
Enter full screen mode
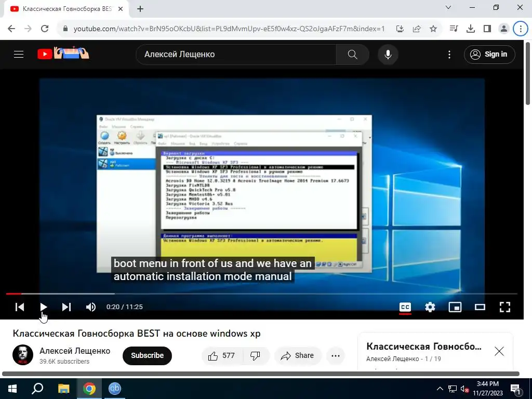[x=505, y=307]
